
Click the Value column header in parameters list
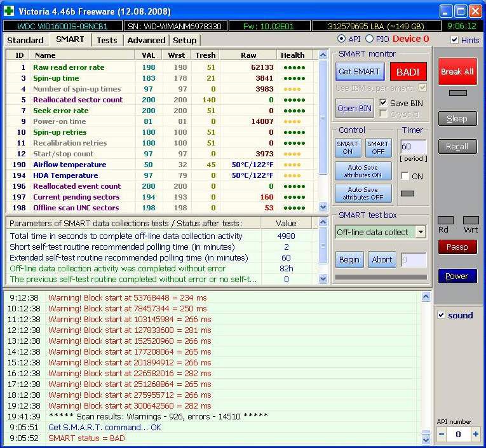coord(286,223)
